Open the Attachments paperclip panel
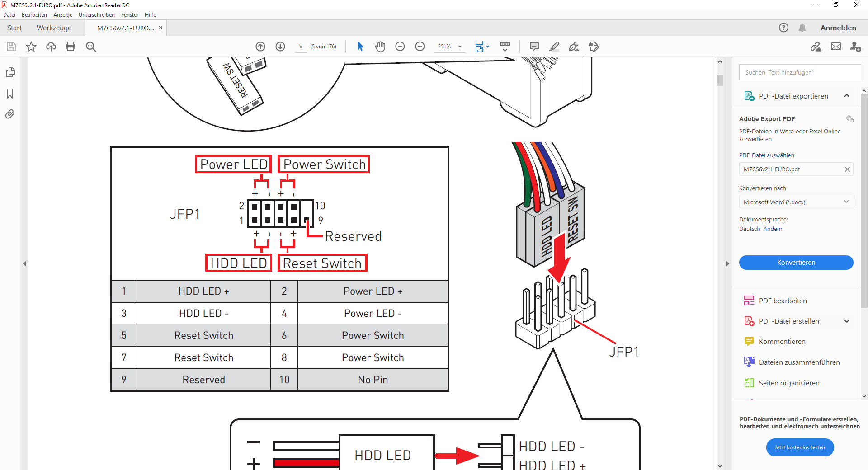The height and width of the screenshot is (470, 868). [x=10, y=114]
